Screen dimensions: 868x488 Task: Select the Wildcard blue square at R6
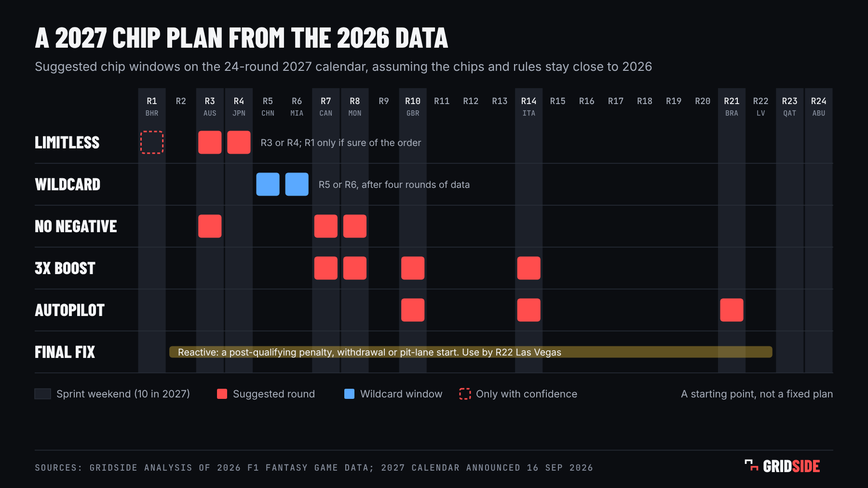click(x=297, y=184)
